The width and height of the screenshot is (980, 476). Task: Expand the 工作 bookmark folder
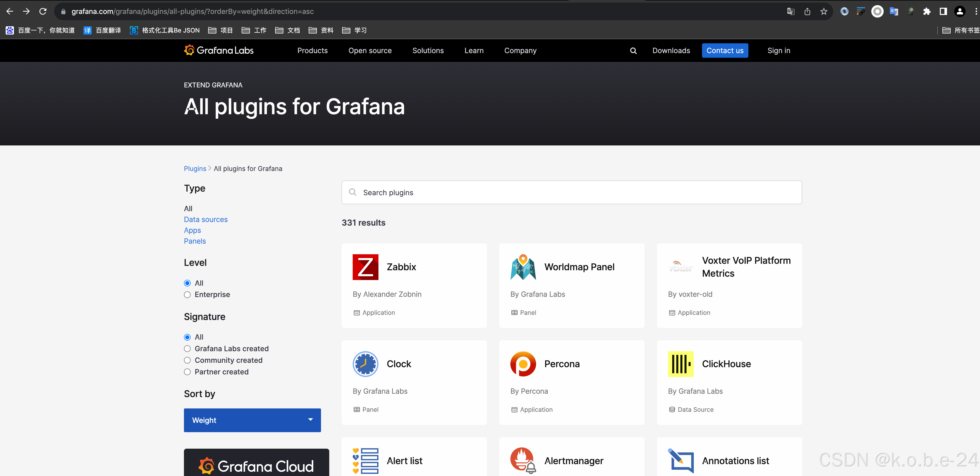[x=254, y=30]
